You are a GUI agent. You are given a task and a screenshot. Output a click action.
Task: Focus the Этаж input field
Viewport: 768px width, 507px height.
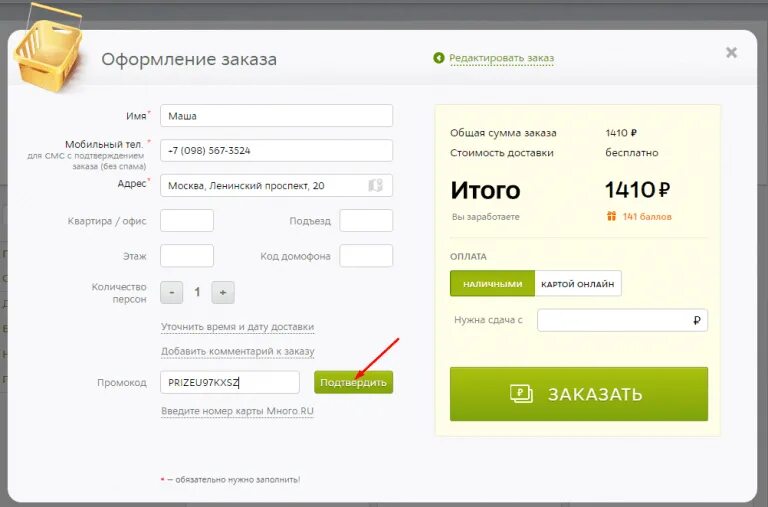point(187,256)
